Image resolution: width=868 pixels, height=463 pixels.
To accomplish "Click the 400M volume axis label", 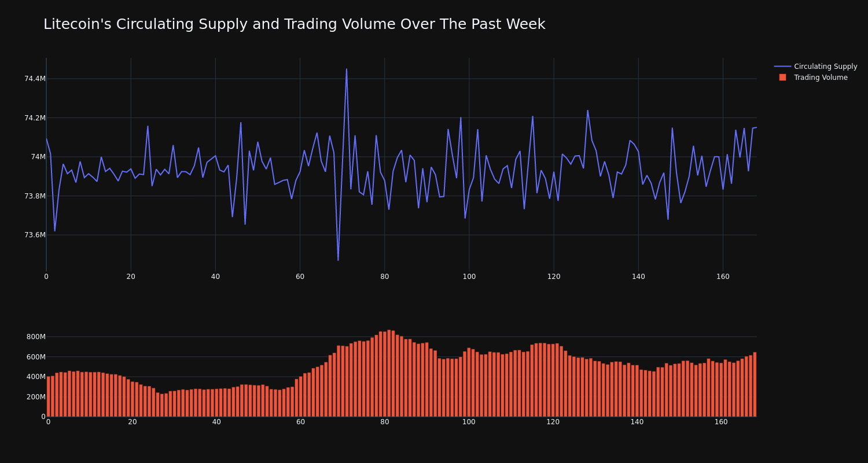I will point(35,377).
